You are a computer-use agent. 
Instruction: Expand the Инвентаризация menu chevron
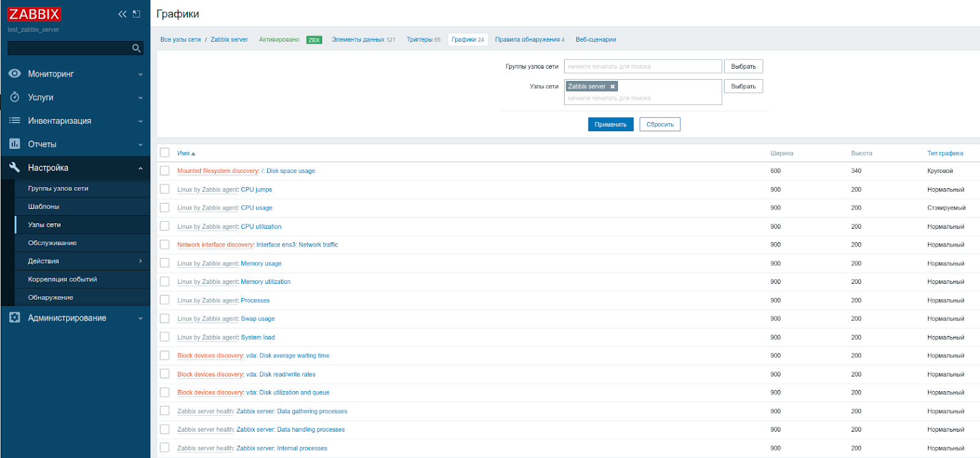tap(140, 121)
